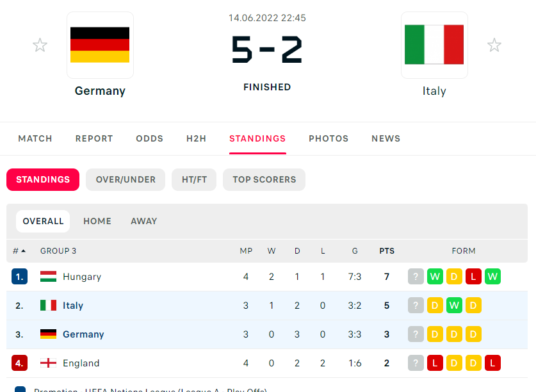
Task: Click Hungary's red L form badge
Action: click(x=473, y=276)
